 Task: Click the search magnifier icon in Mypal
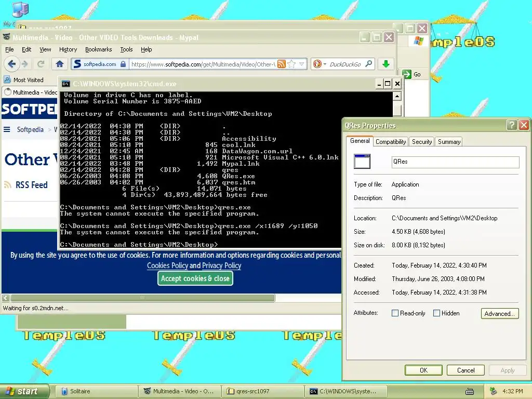pos(369,63)
